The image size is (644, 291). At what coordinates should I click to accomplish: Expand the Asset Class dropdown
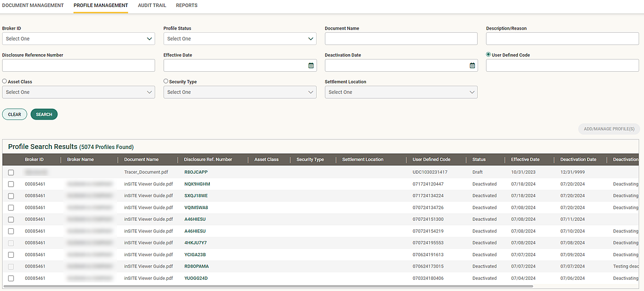coord(78,92)
